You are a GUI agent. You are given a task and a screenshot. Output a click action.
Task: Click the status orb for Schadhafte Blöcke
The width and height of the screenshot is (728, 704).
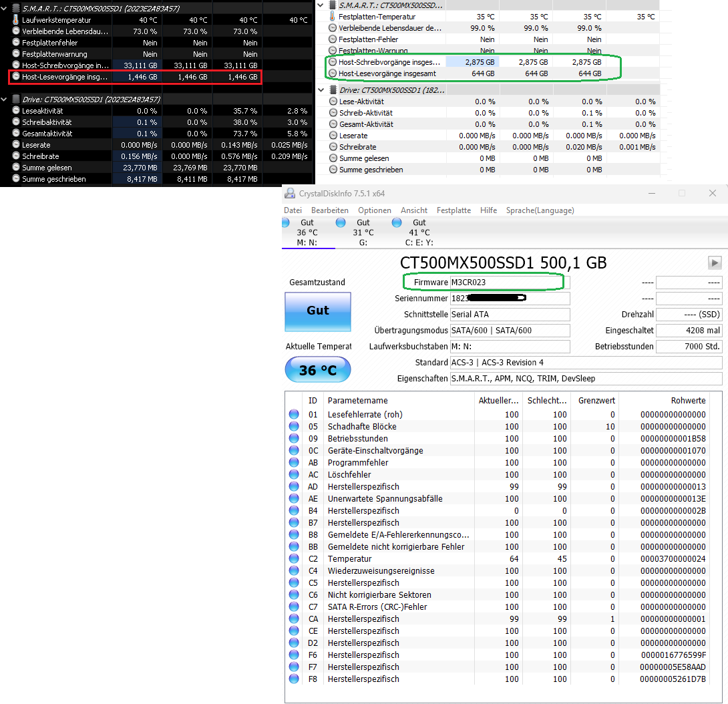294,426
